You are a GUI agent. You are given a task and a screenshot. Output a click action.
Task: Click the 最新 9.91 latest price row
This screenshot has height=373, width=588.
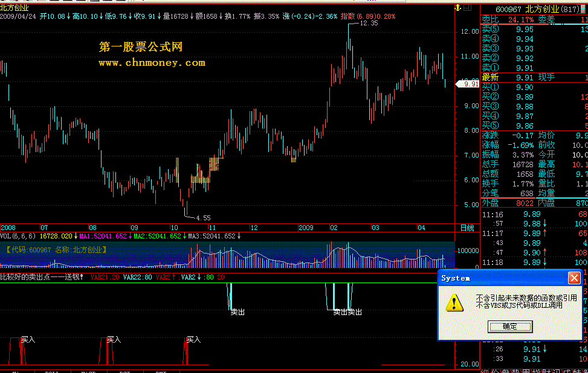[534, 77]
